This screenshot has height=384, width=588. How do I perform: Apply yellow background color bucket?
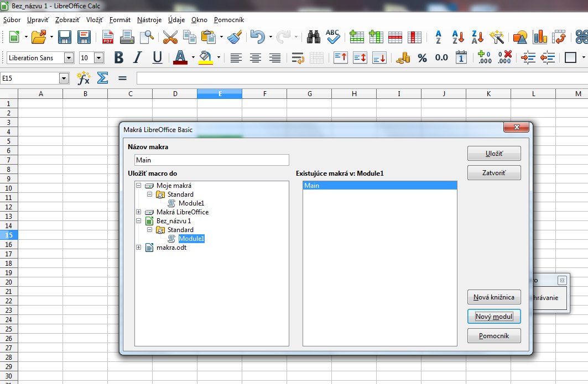pyautogui.click(x=206, y=57)
